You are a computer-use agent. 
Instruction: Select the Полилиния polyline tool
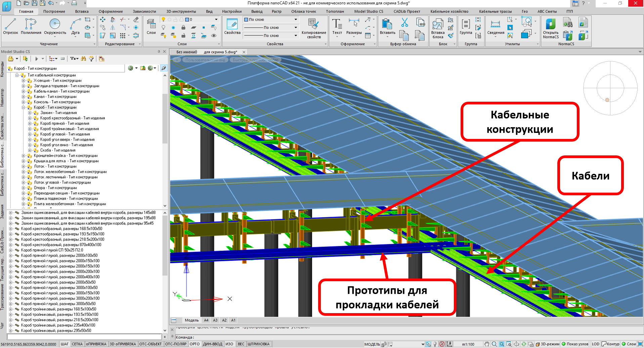(x=31, y=27)
